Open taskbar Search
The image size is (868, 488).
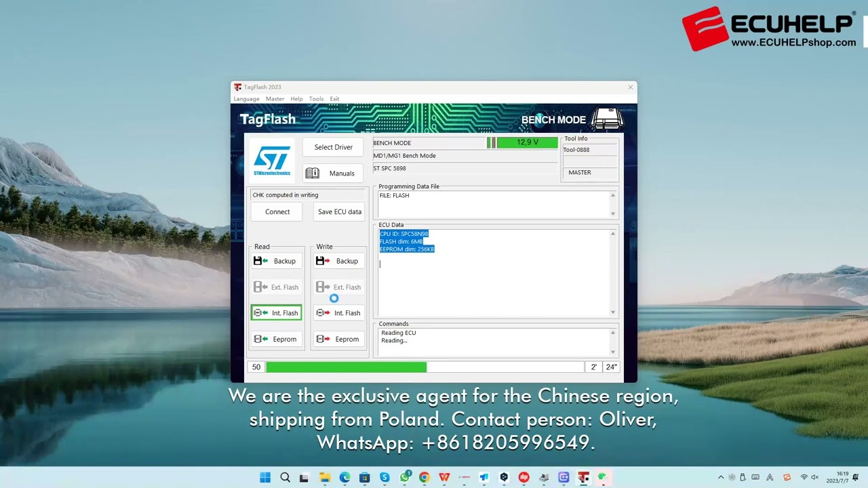[x=285, y=477]
